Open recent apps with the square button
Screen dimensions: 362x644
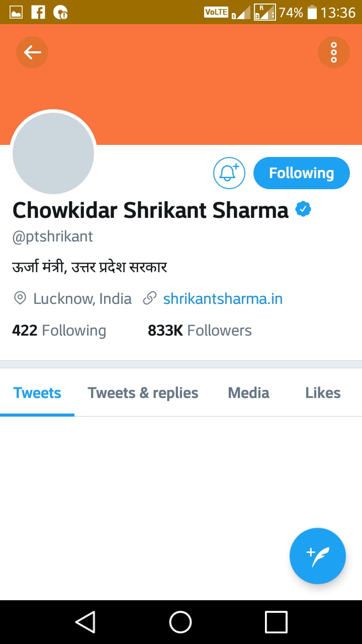[276, 622]
